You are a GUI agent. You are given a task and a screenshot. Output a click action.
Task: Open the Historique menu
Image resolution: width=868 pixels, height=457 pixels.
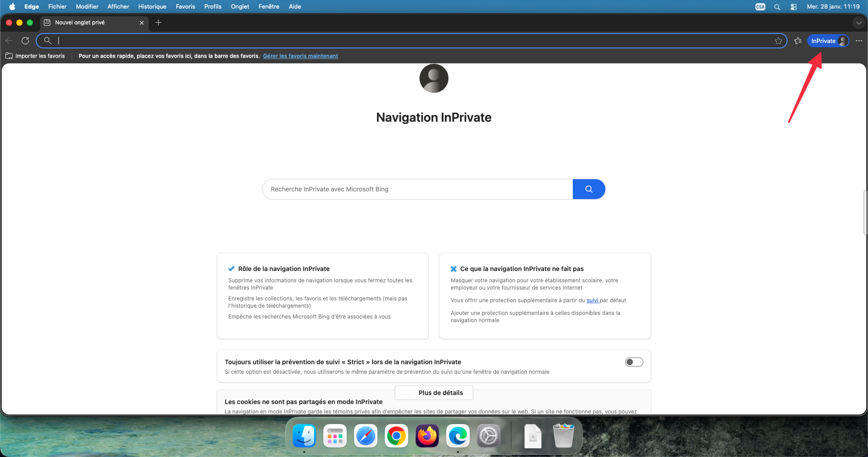click(x=152, y=6)
